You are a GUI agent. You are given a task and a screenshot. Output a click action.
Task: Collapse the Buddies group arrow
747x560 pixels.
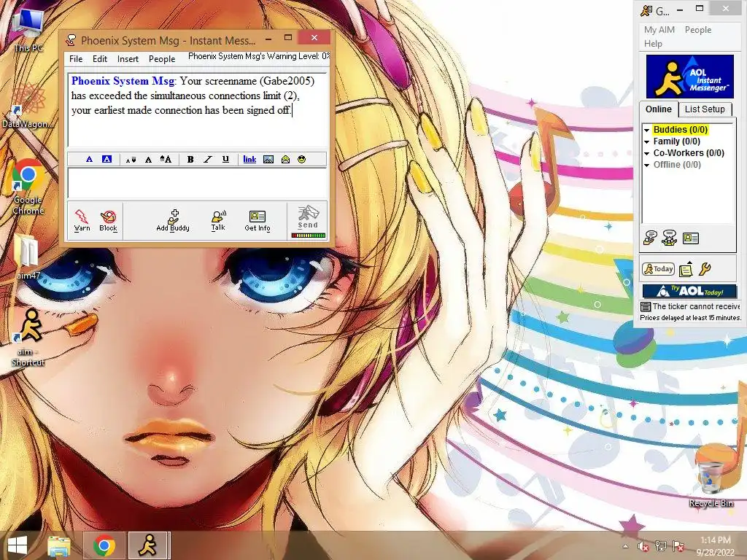[647, 130]
